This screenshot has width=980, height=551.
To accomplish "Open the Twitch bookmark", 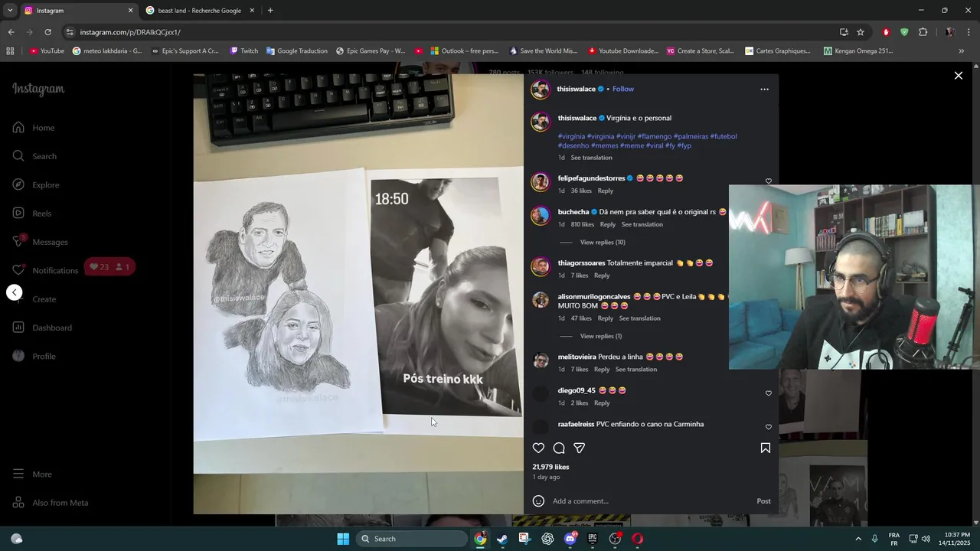I will (243, 51).
